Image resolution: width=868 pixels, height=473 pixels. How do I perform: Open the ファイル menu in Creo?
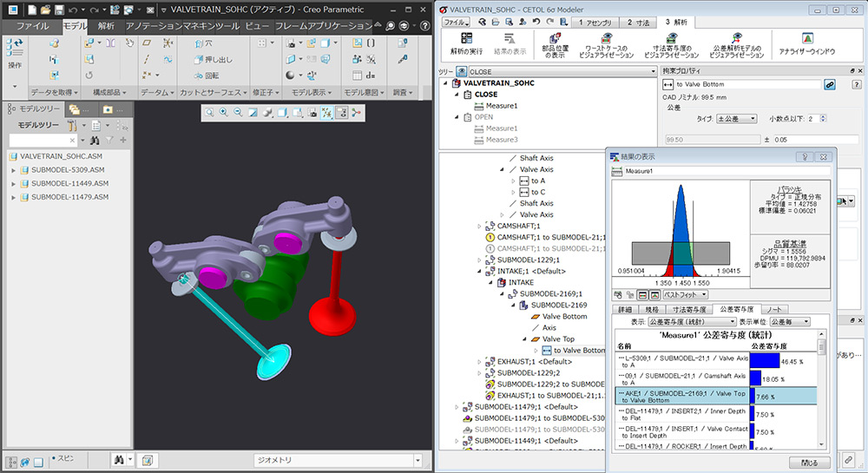[x=32, y=26]
